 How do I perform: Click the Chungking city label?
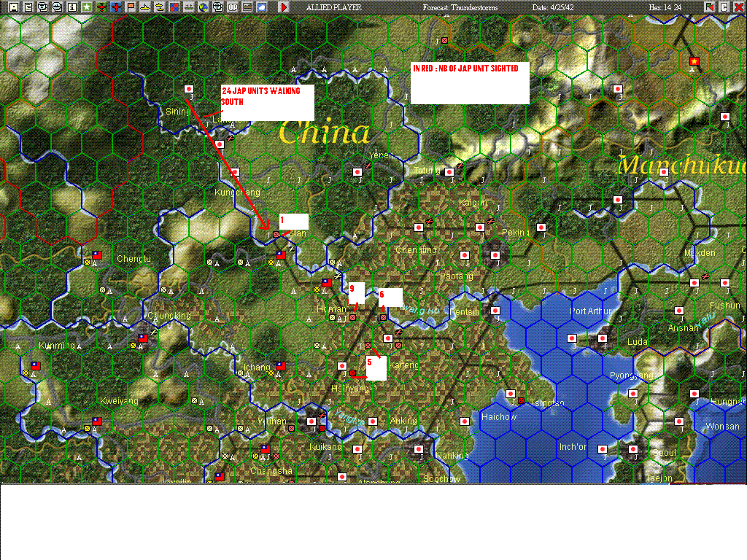click(x=169, y=316)
